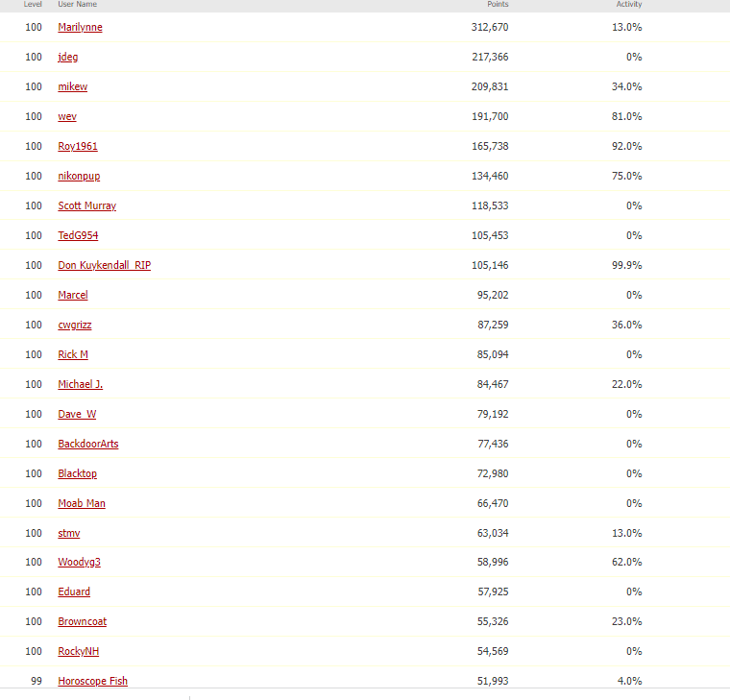Viewport: 730px width, 700px height.
Task: Open Marilynne's user profile link
Action: 80,27
